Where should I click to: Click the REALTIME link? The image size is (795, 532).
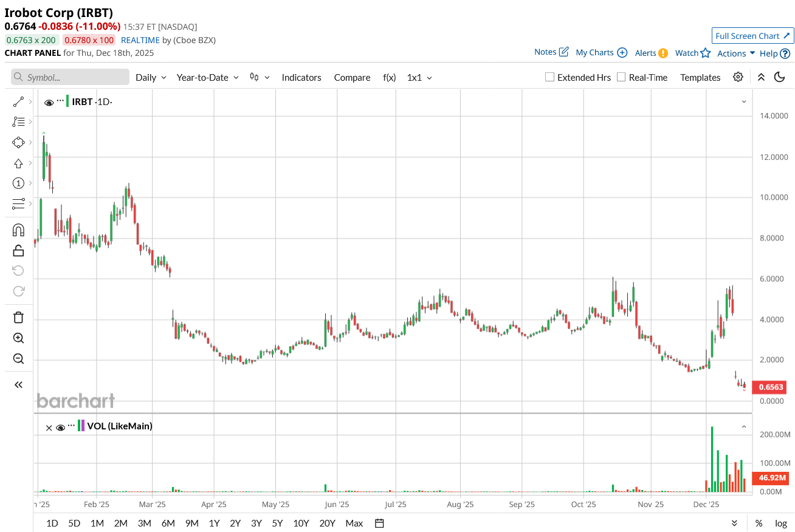pyautogui.click(x=141, y=40)
